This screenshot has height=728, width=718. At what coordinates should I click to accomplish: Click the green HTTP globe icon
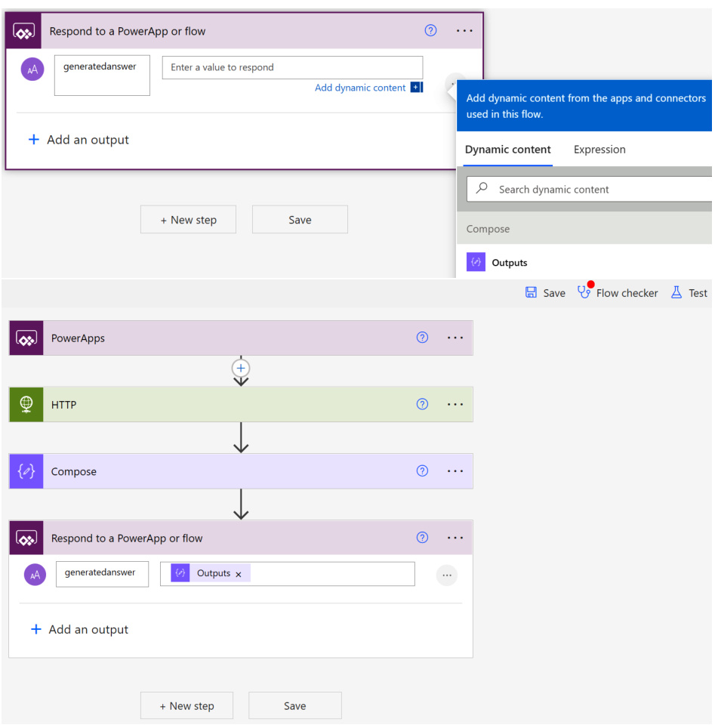point(26,404)
